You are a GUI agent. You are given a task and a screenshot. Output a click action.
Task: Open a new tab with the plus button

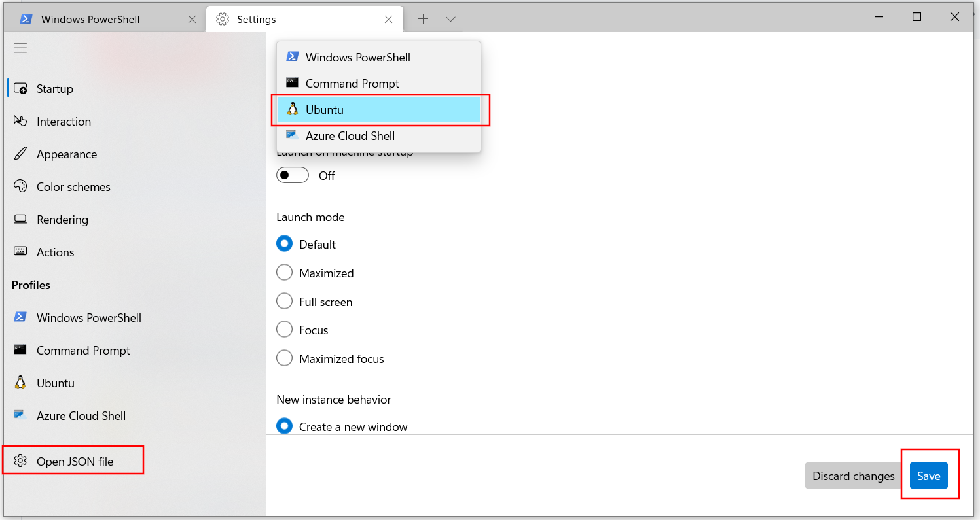click(424, 19)
